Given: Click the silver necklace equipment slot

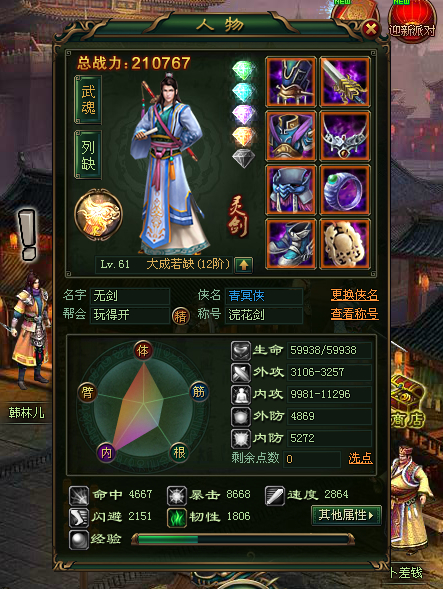Looking at the screenshot, I should 345,136.
